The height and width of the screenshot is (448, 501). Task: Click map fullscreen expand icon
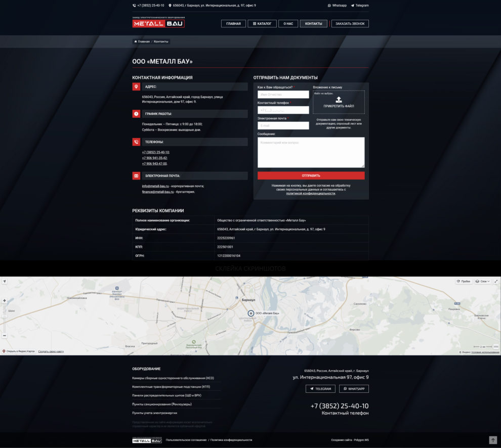[x=496, y=281]
